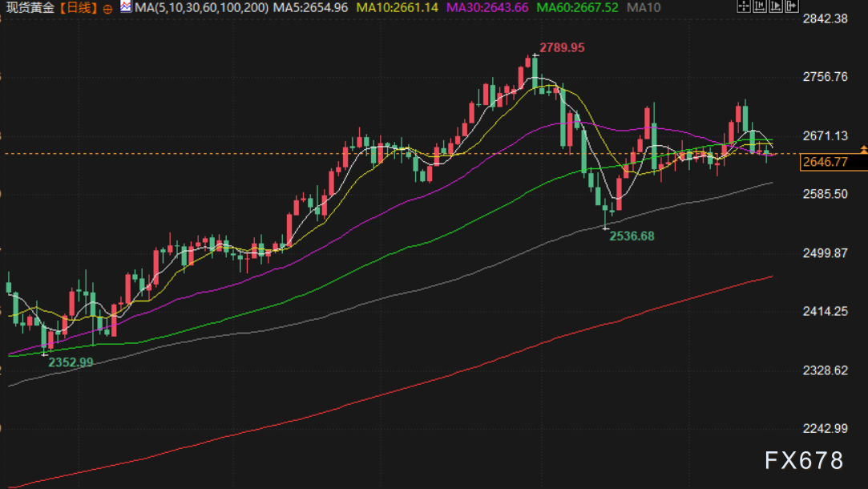Click the orange crosshair circle icon beside 日线
The width and height of the screenshot is (868, 489).
click(107, 9)
